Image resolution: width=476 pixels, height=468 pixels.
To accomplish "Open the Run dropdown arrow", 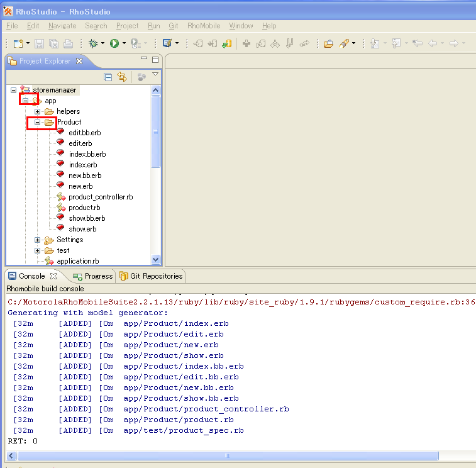I will click(x=124, y=43).
